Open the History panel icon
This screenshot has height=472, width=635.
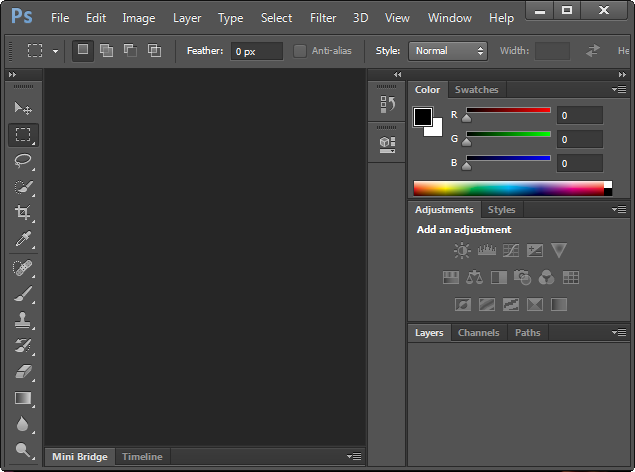click(387, 104)
